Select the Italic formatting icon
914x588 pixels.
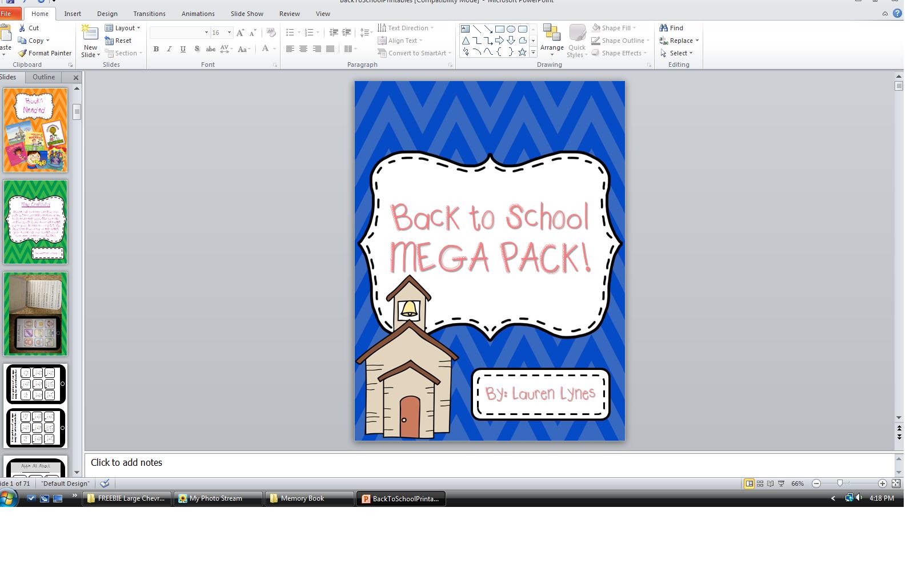click(x=169, y=49)
